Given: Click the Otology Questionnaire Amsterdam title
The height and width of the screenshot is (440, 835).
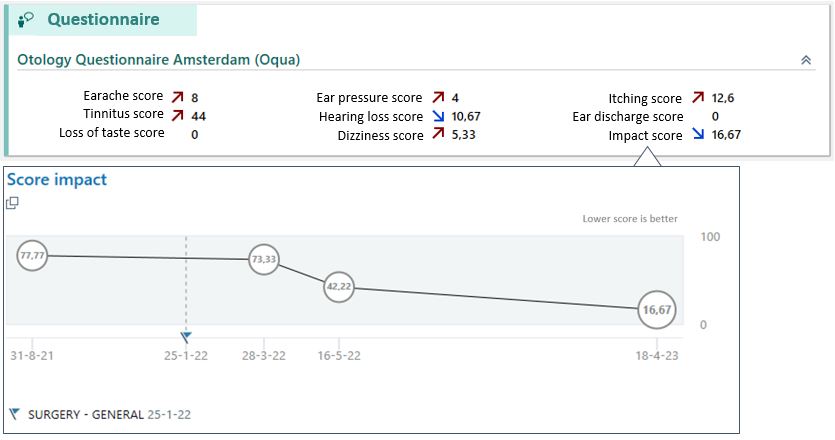Looking at the screenshot, I should pyautogui.click(x=158, y=60).
